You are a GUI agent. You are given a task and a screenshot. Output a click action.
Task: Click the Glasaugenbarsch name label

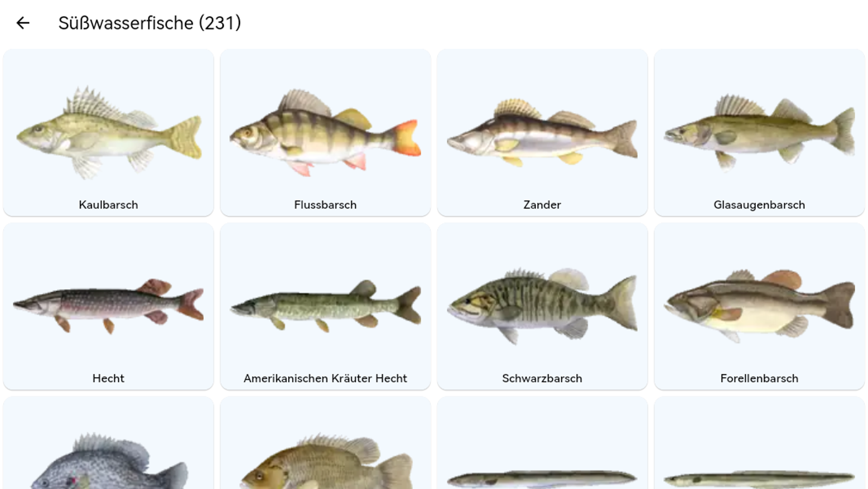coord(759,205)
